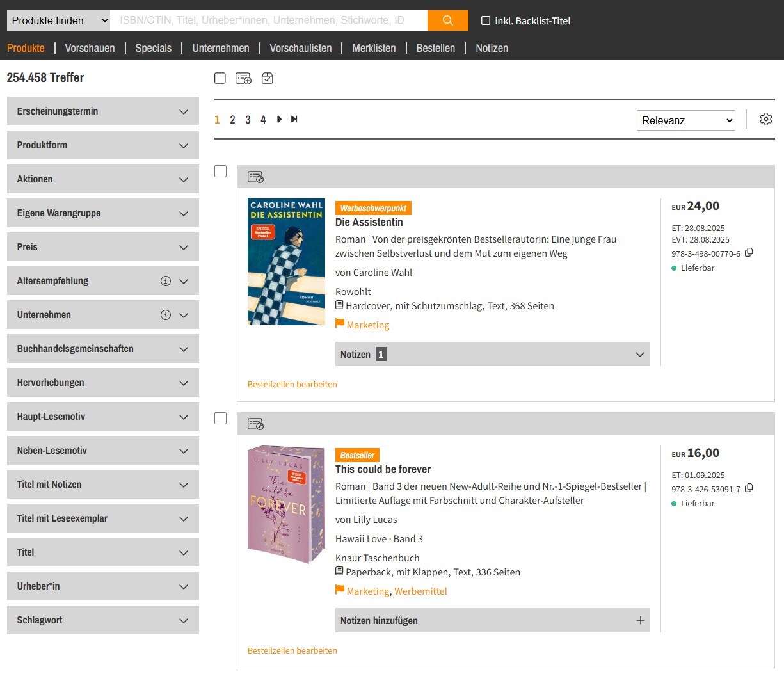This screenshot has width=784, height=674.
Task: Open the Merklisten tab
Action: [374, 48]
